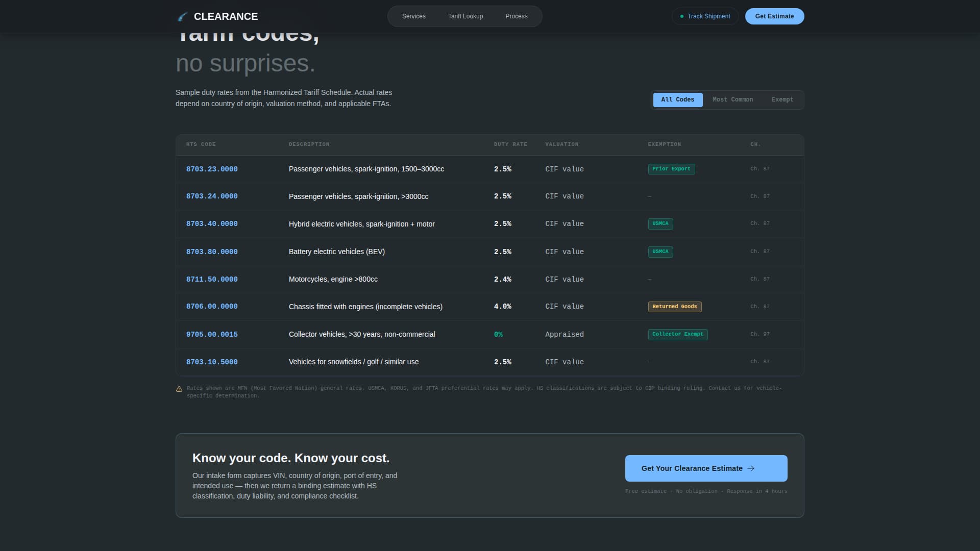Screen dimensions: 980x551
Task: Select the All Codes filter tab
Action: [678, 100]
